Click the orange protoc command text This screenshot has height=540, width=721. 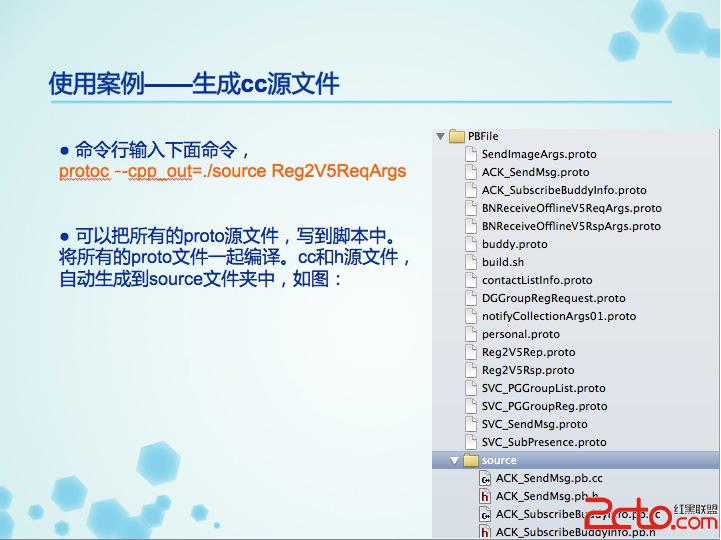[x=233, y=172]
